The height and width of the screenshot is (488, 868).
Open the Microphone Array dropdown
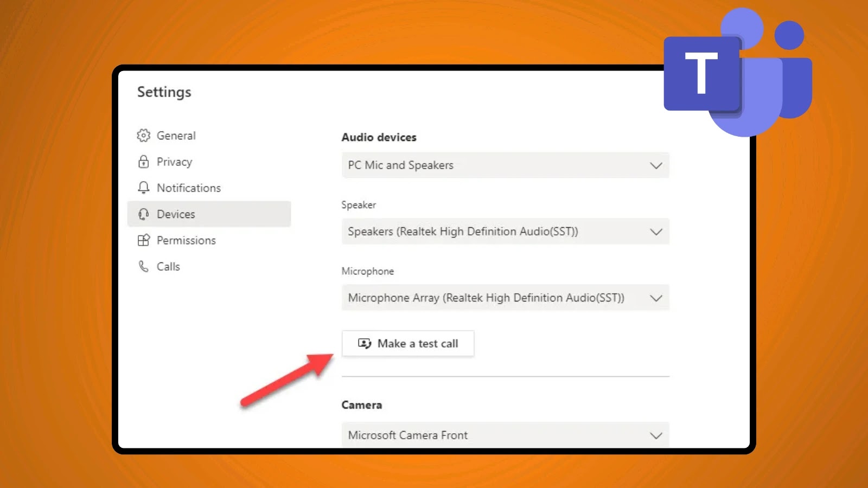click(x=505, y=298)
